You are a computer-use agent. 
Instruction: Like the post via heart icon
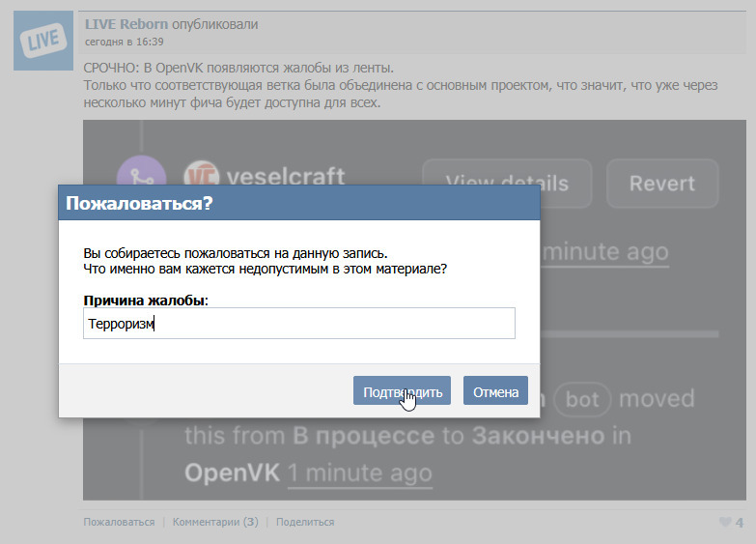click(725, 522)
